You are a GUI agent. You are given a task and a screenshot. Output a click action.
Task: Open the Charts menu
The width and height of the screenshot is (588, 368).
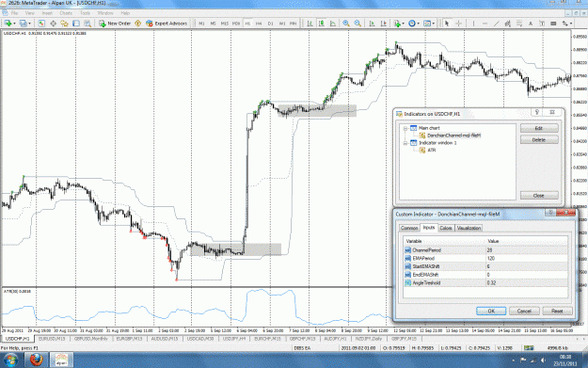pyautogui.click(x=66, y=13)
